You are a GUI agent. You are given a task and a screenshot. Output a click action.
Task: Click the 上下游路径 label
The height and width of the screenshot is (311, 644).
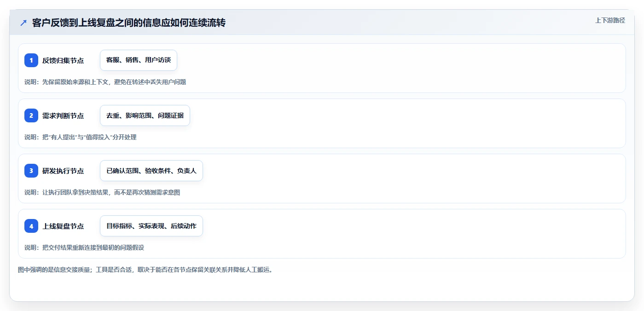pyautogui.click(x=610, y=20)
